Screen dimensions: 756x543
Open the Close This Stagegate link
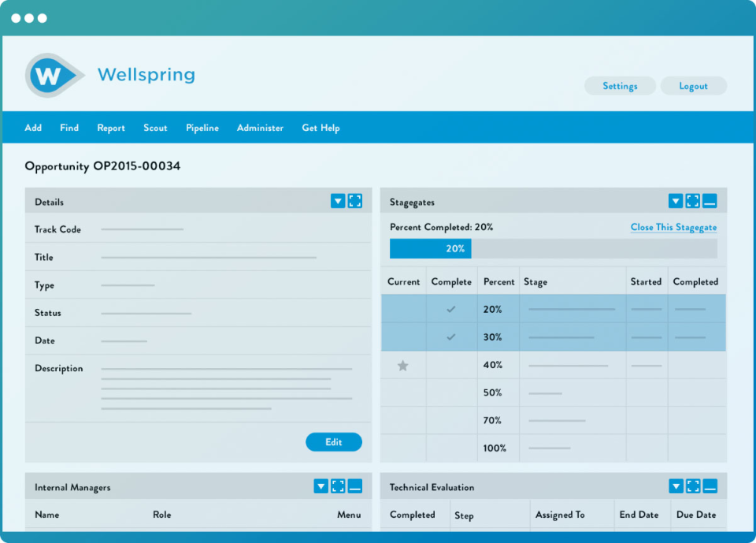coord(673,227)
